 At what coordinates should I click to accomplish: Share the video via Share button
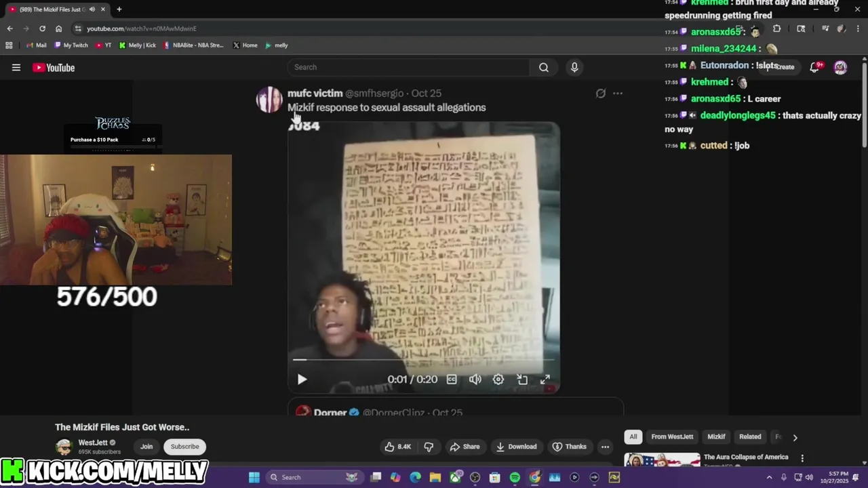pyautogui.click(x=465, y=447)
